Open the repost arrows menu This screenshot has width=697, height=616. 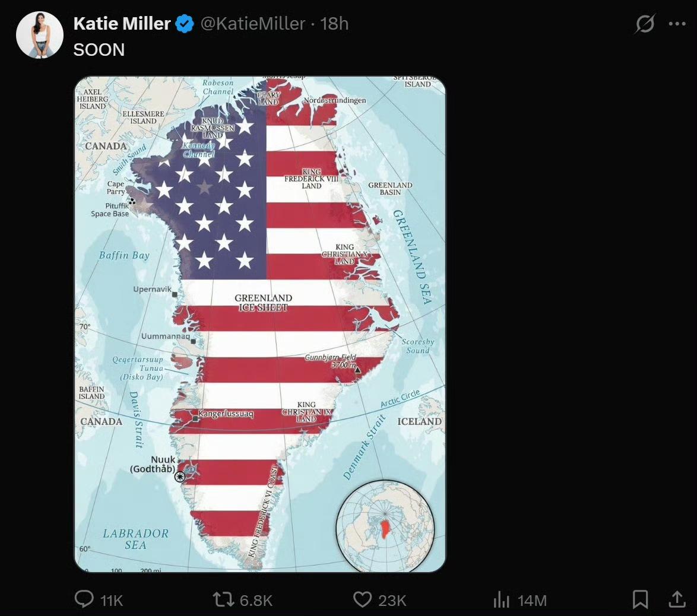click(223, 599)
